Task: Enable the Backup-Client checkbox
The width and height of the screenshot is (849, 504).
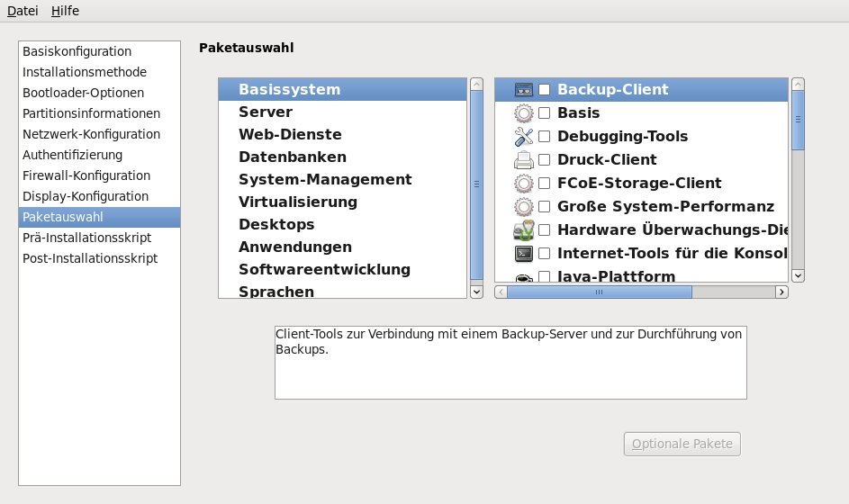Action: pyautogui.click(x=545, y=90)
